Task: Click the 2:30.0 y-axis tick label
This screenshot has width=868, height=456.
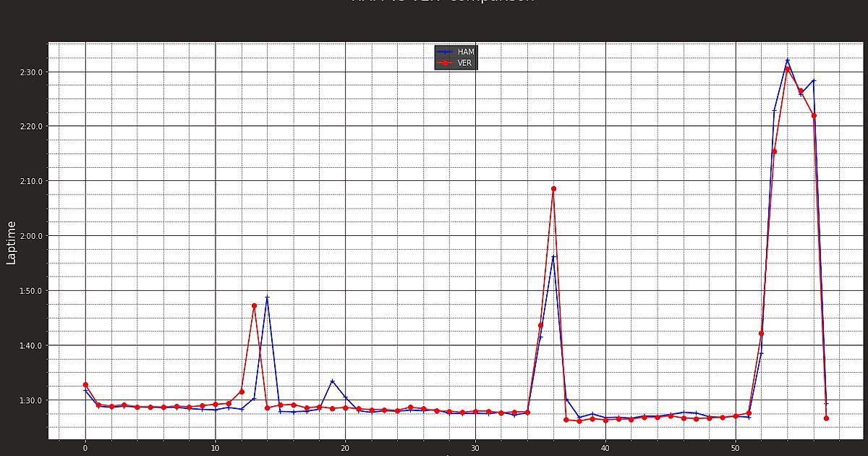Action: [x=30, y=72]
